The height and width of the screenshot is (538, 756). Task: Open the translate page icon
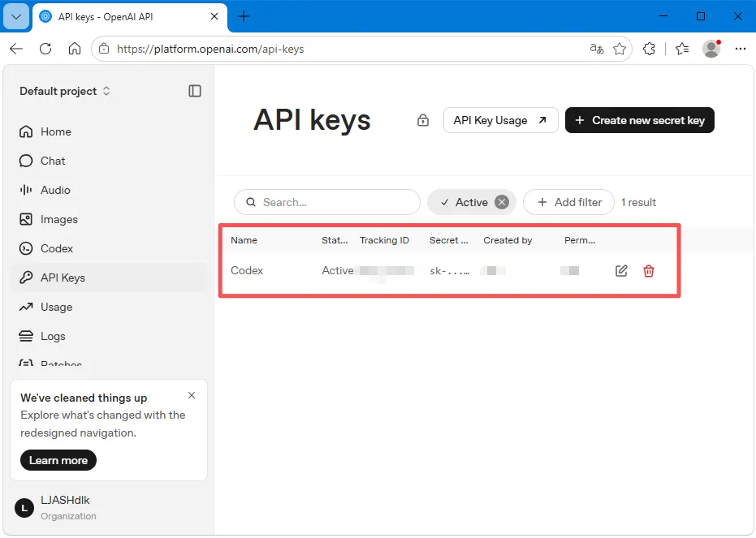tap(596, 49)
